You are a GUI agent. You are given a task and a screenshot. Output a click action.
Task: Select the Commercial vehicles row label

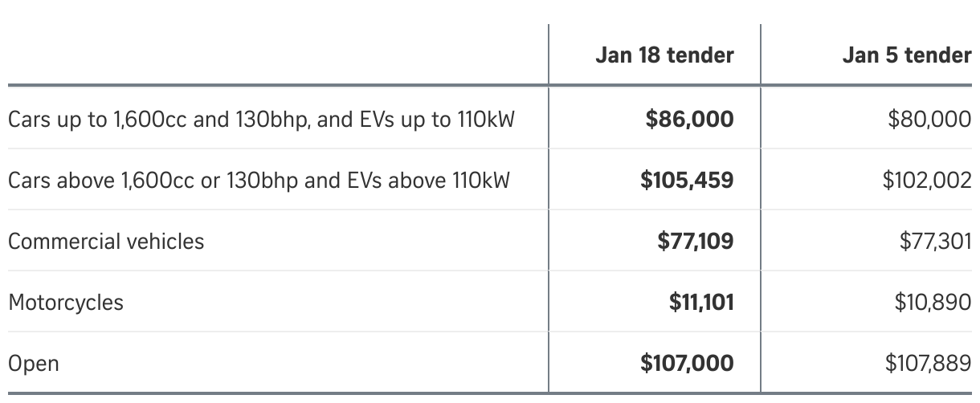(x=106, y=241)
